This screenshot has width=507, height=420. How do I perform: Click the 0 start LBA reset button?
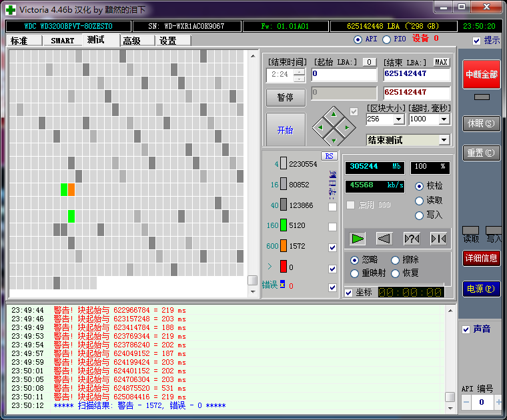(370, 62)
